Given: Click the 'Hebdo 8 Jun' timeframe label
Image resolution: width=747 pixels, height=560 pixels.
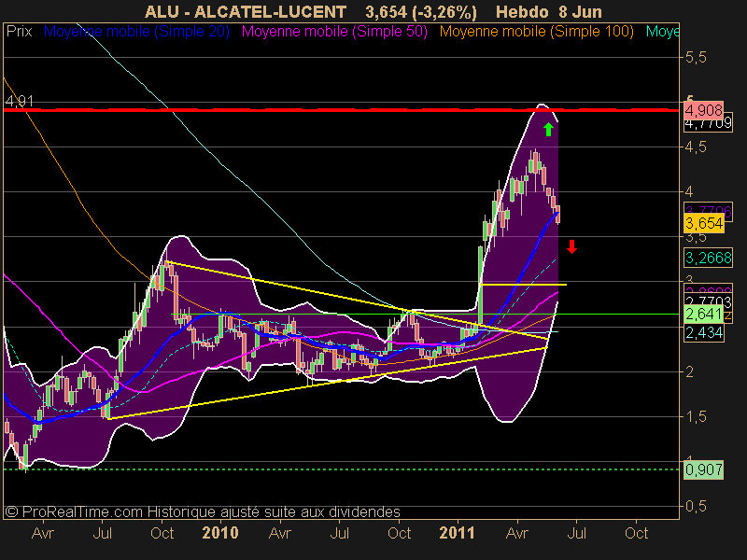Looking at the screenshot, I should [x=549, y=11].
